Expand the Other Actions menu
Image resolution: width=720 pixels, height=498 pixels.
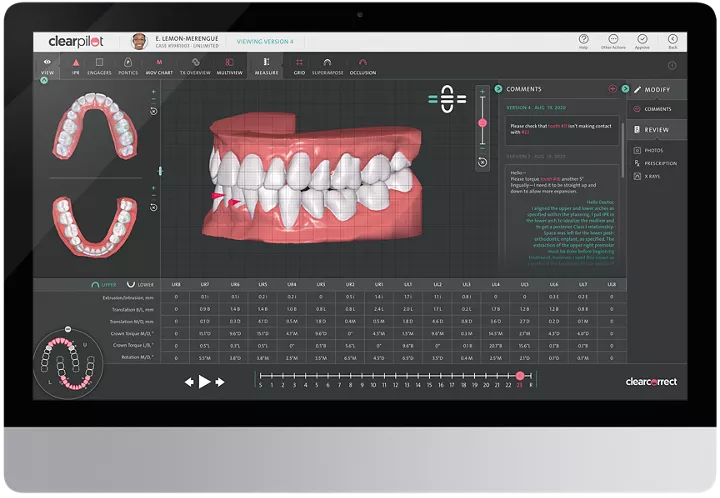tap(613, 41)
